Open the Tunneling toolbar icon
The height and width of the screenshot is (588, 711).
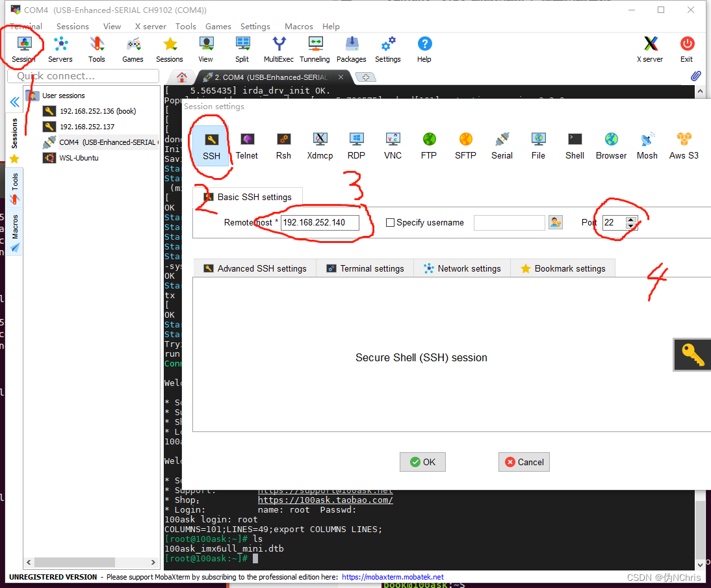(315, 49)
